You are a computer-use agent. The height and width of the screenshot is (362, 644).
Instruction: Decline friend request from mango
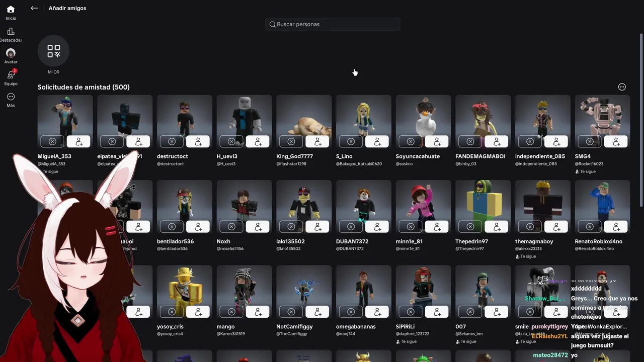[231, 312]
